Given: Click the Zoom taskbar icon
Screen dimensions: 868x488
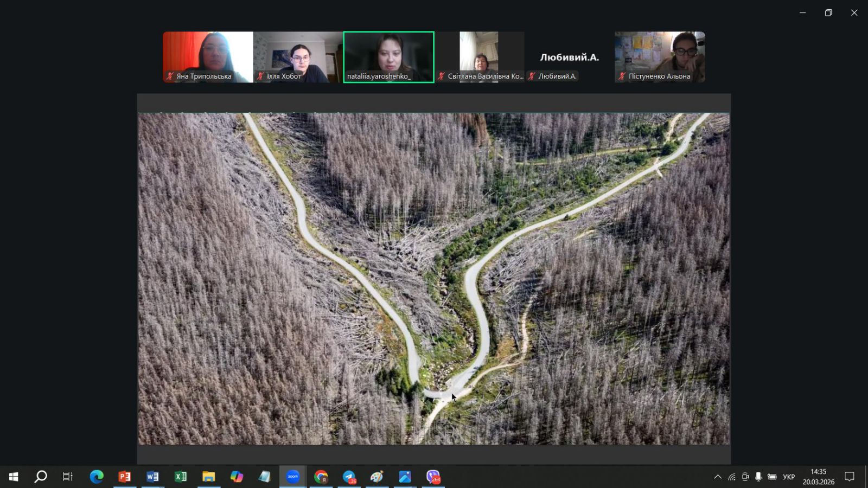Looking at the screenshot, I should coord(293,477).
